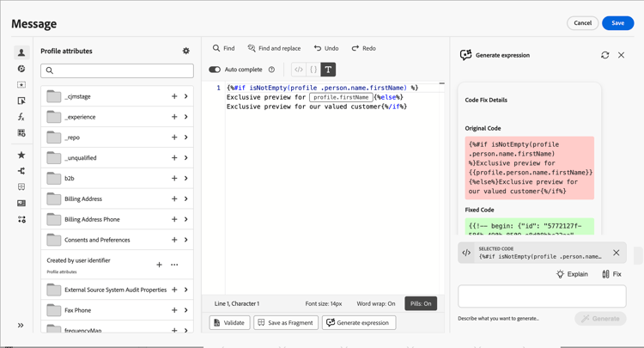Expand the _cjmstage folder
Screen dimensions: 644x348
pyautogui.click(x=186, y=96)
